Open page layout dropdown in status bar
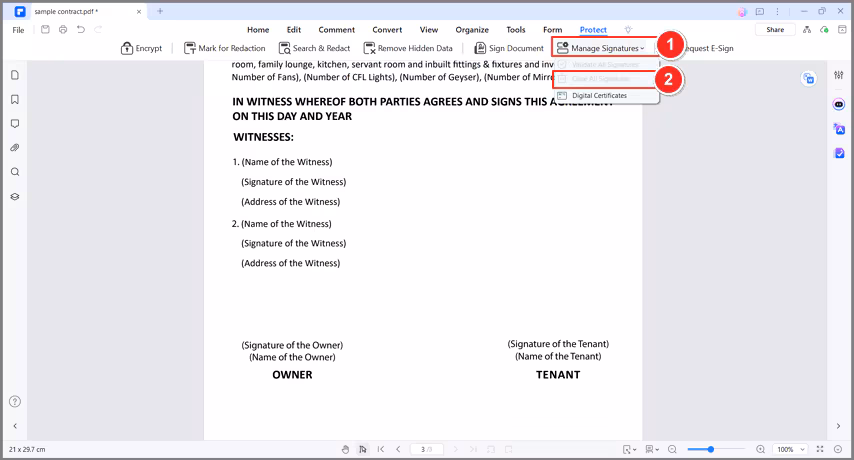The image size is (854, 460). point(652,449)
